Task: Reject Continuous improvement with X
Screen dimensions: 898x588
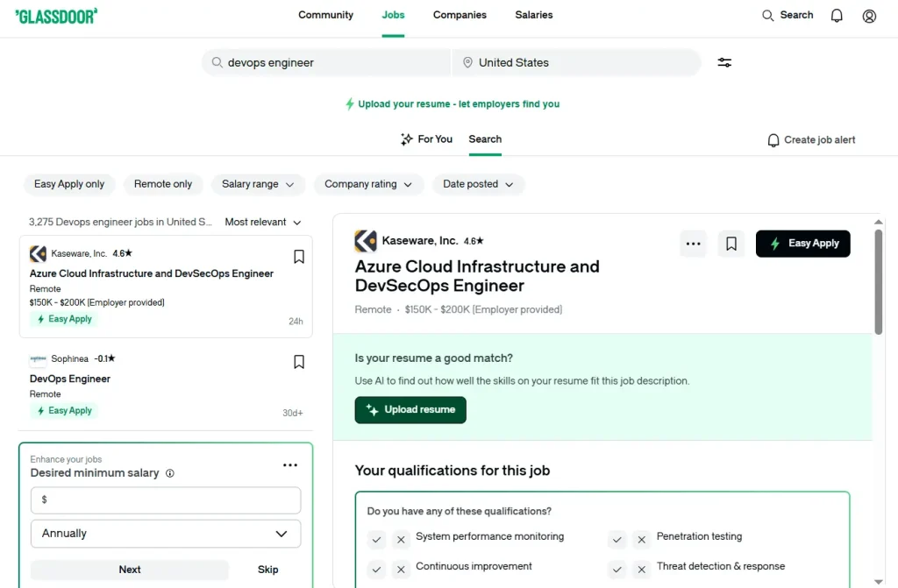Action: click(401, 569)
